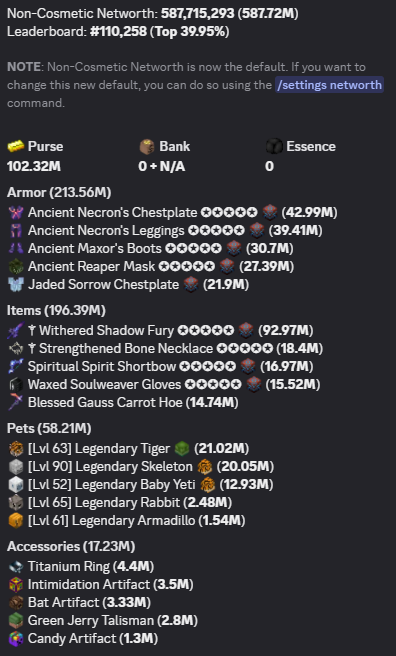The height and width of the screenshot is (656, 396).
Task: Click the Green Jerry Talisman icon
Action: tap(15, 620)
